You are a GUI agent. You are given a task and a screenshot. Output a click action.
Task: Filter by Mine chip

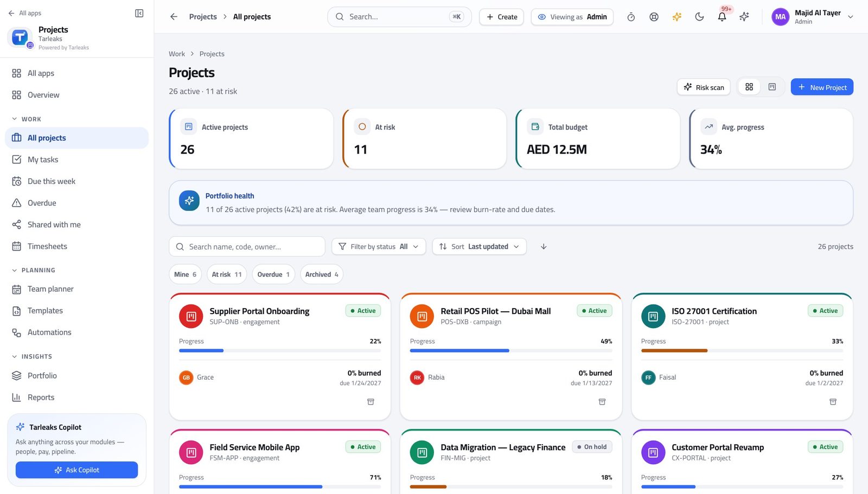[185, 274]
